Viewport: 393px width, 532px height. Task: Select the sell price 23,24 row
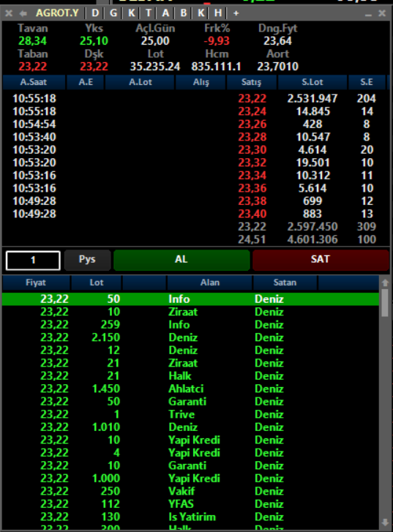(x=252, y=112)
